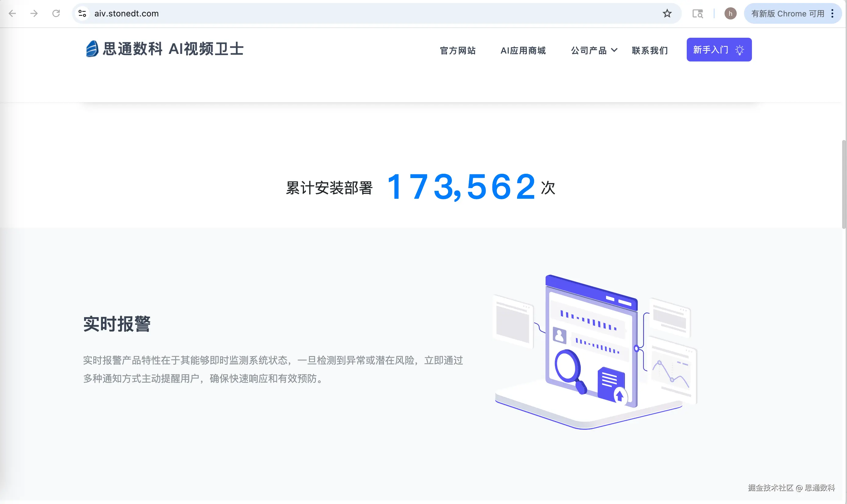Open the AI应用商城 nav item

point(523,51)
